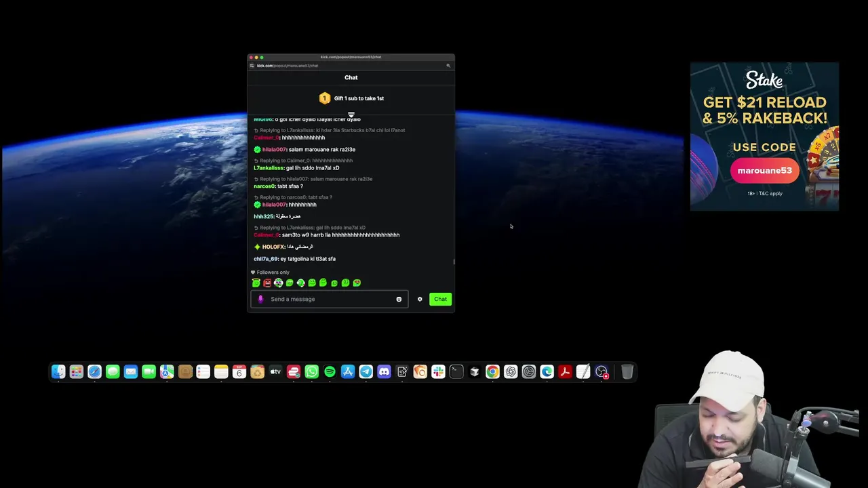Viewport: 868px width, 488px height.
Task: Open Notes from the dock
Action: [221, 371]
